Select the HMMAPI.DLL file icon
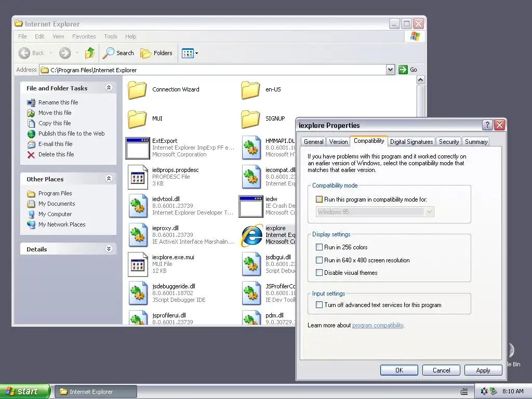 pos(251,148)
